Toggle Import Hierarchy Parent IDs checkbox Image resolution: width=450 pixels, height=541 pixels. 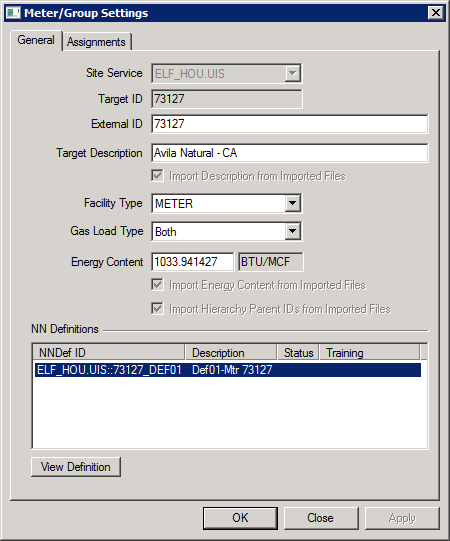coord(157,308)
